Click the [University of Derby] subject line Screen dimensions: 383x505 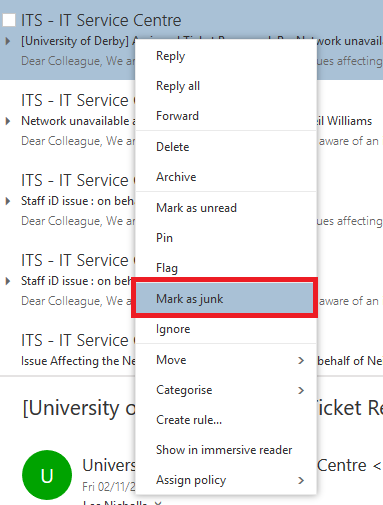coord(78,41)
